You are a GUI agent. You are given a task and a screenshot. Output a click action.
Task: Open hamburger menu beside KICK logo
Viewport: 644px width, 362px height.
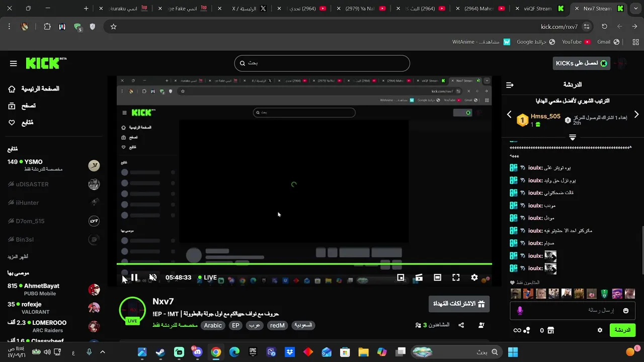click(13, 63)
